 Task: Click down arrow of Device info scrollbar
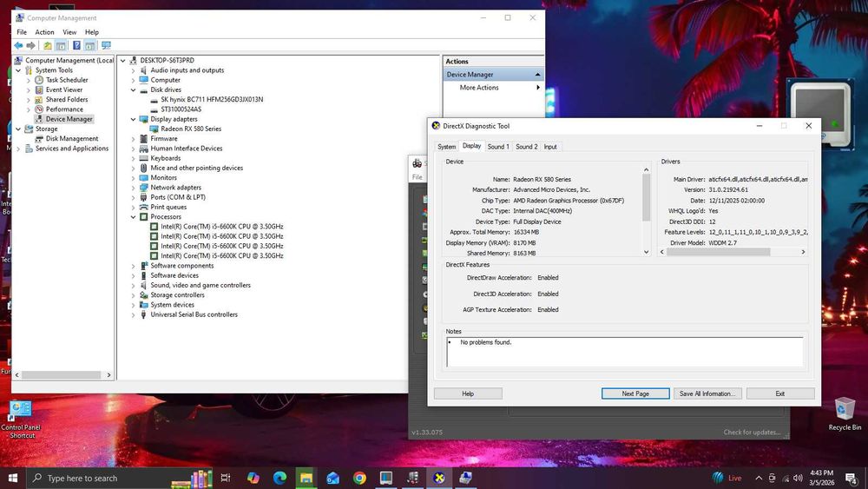click(646, 252)
